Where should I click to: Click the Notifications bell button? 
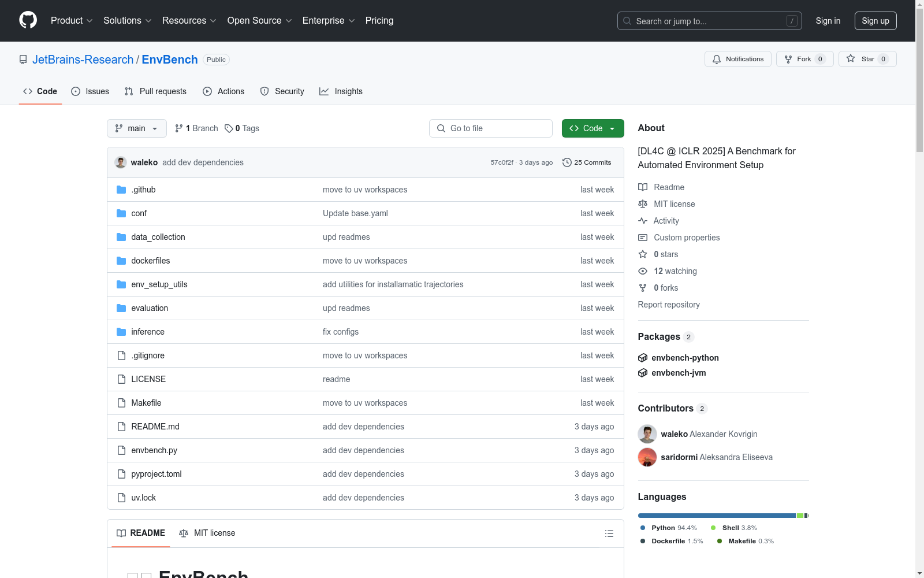tap(737, 59)
